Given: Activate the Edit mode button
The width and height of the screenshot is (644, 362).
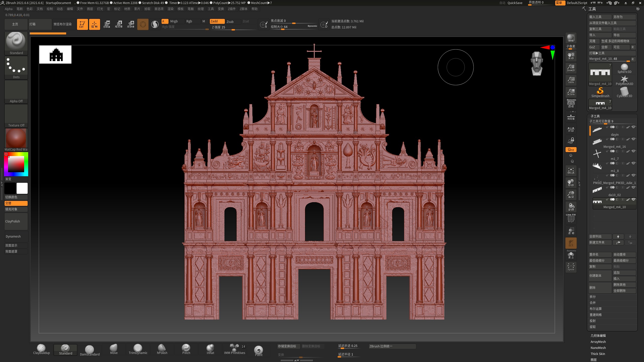Looking at the screenshot, I should pos(82,24).
